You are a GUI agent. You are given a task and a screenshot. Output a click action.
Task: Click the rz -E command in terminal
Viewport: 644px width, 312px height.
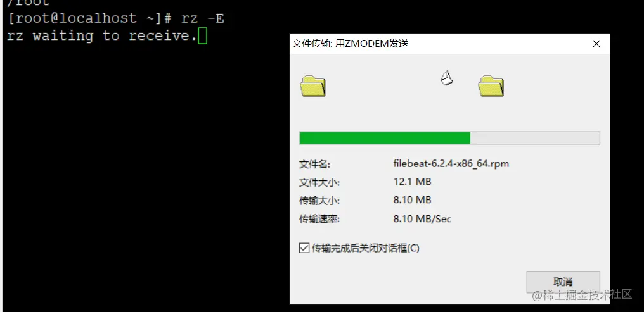click(x=202, y=18)
